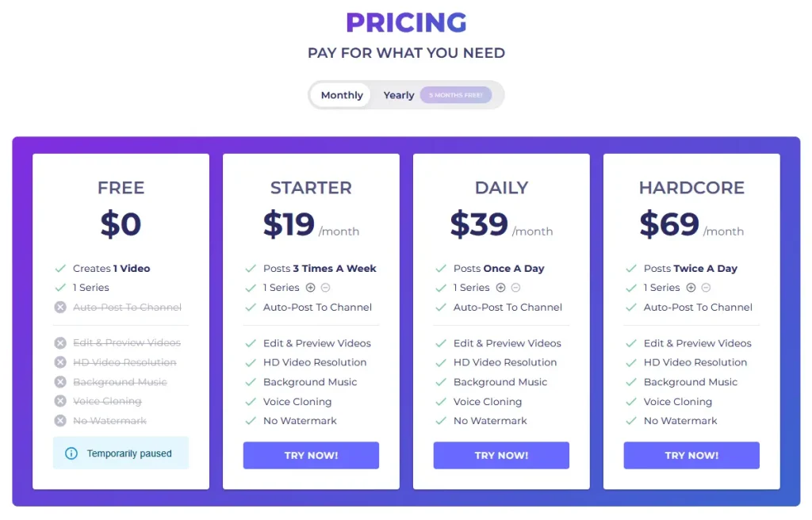Click the 5 MONTHS FREE badge
This screenshot has width=812, height=520.
(x=456, y=94)
